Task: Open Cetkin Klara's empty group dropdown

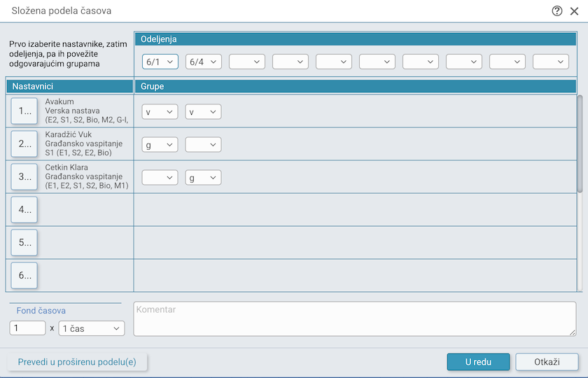Action: [160, 178]
